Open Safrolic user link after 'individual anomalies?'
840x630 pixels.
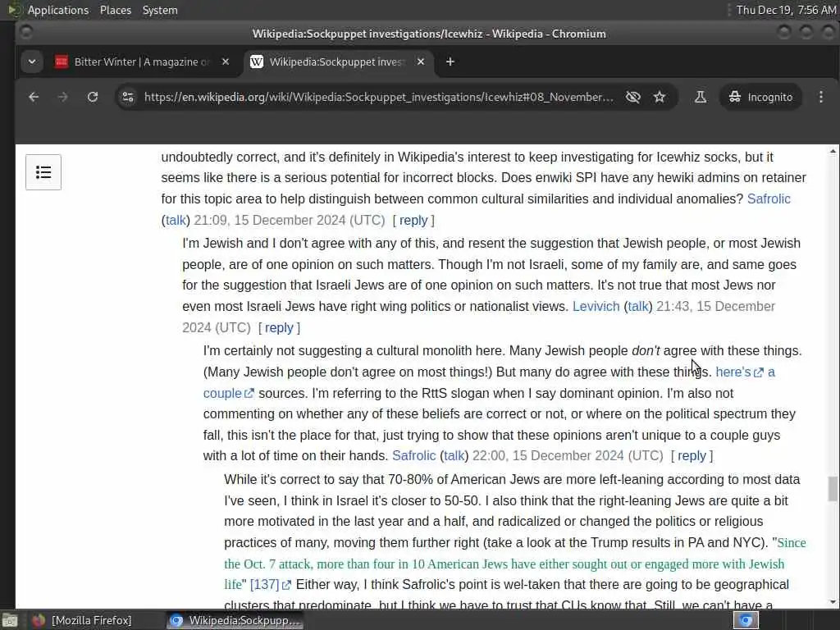pos(769,199)
